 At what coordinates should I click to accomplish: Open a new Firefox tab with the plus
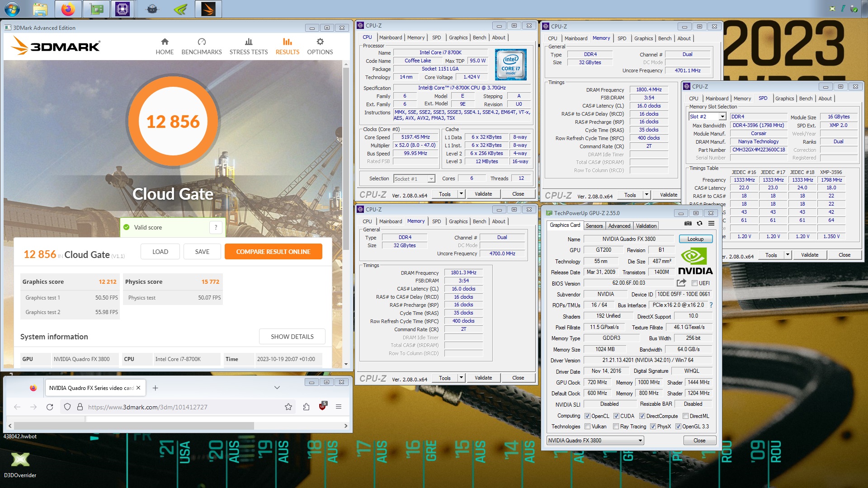pos(155,388)
